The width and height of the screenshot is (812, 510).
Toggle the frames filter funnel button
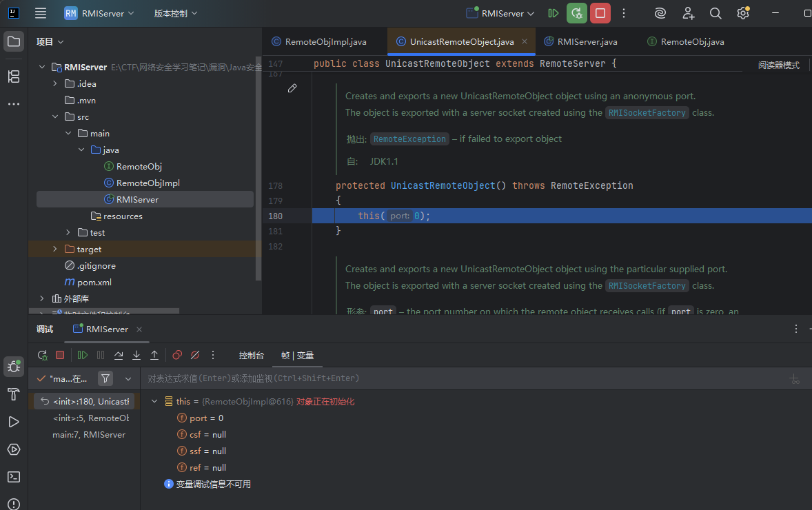coord(105,378)
